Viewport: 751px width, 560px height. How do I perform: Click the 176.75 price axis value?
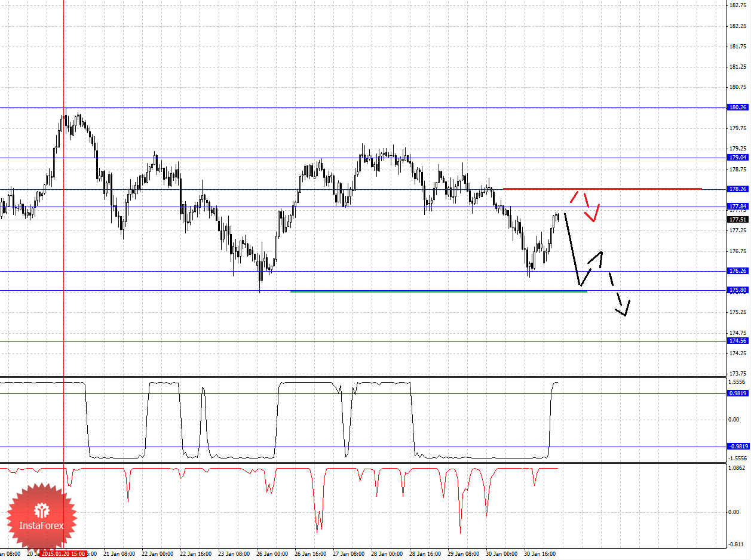point(739,251)
